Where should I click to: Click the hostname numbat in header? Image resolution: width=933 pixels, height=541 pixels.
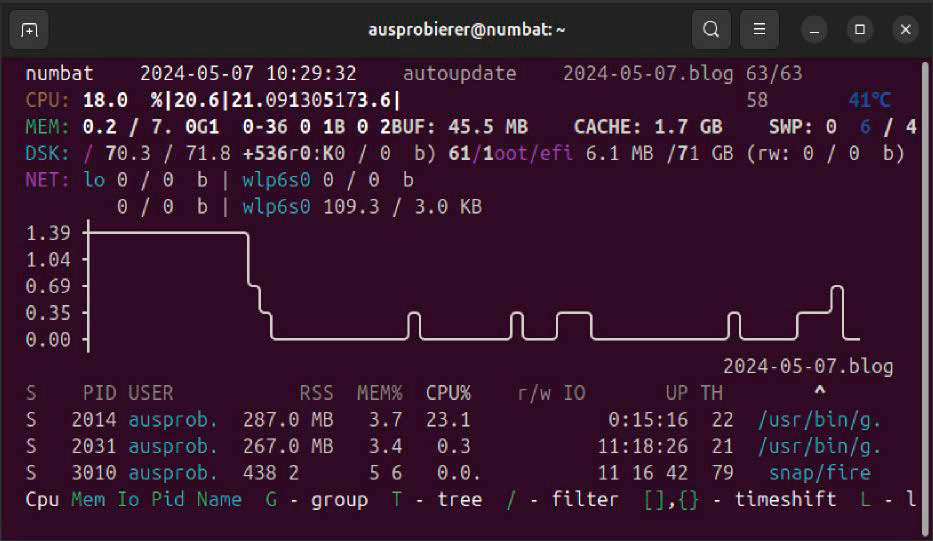pyautogui.click(x=59, y=73)
